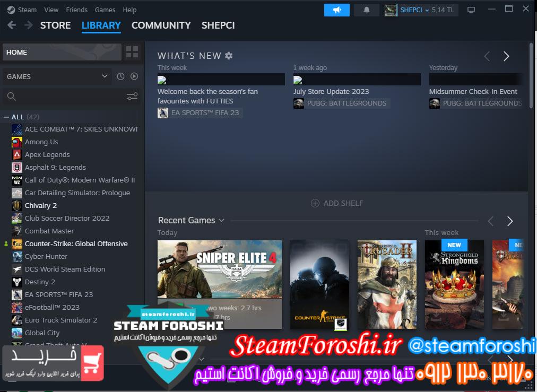Click the main content vertical scrollbar
Screen dimensions: 537x392
(531, 75)
